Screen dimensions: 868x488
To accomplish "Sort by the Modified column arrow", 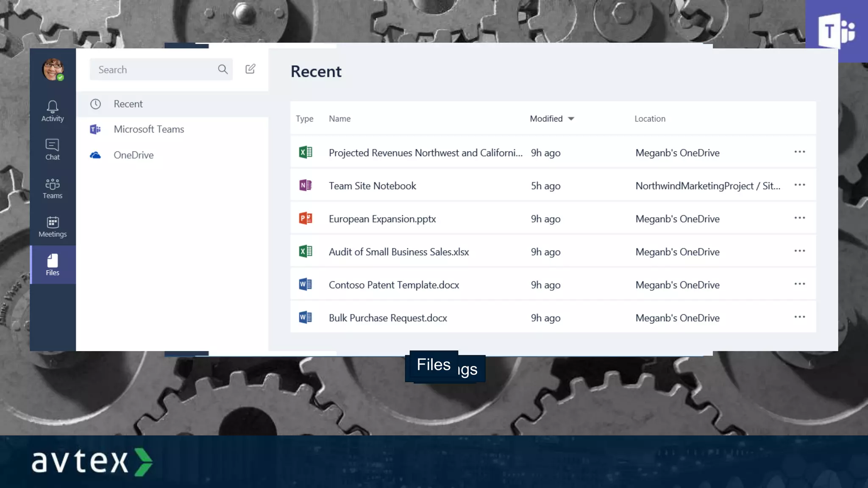I will tap(571, 119).
